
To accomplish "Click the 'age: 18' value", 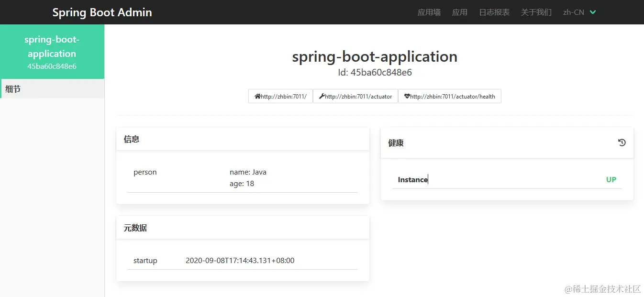I will pos(242,184).
